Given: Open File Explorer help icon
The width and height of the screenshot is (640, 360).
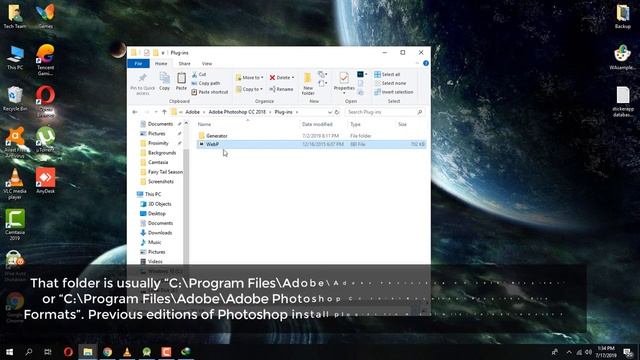Looking at the screenshot, I should coord(426,64).
